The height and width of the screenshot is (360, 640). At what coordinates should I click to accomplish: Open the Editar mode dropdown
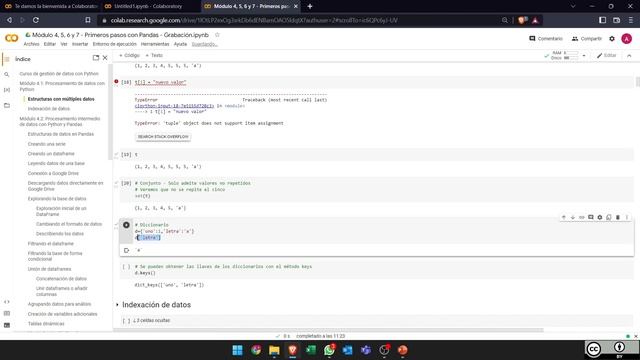[x=607, y=56]
